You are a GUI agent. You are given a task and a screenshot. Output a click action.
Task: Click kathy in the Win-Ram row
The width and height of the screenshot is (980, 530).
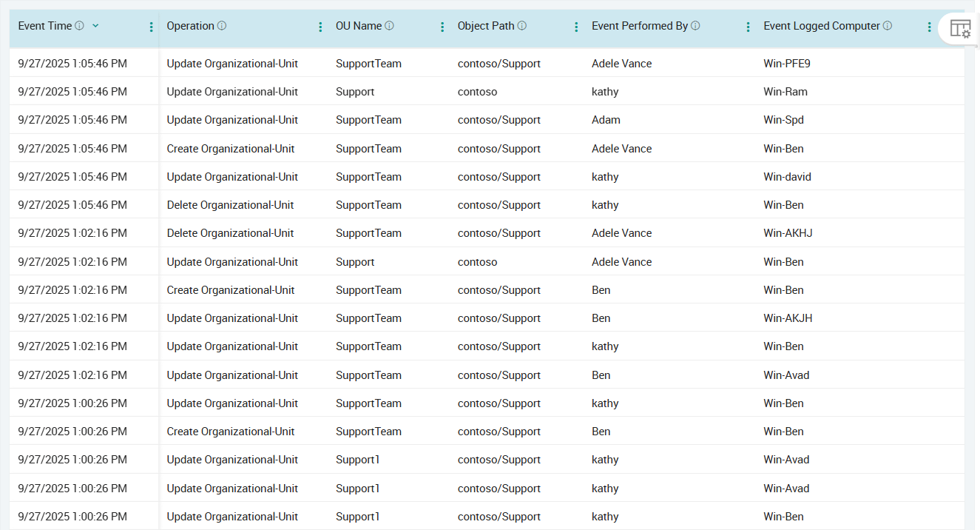605,92
